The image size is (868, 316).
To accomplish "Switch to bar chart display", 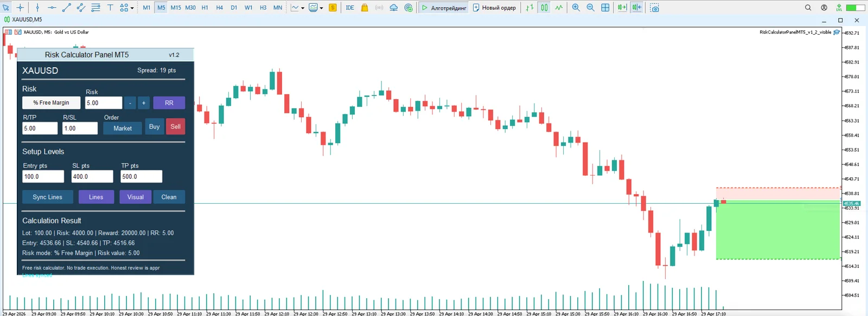I will tap(529, 8).
